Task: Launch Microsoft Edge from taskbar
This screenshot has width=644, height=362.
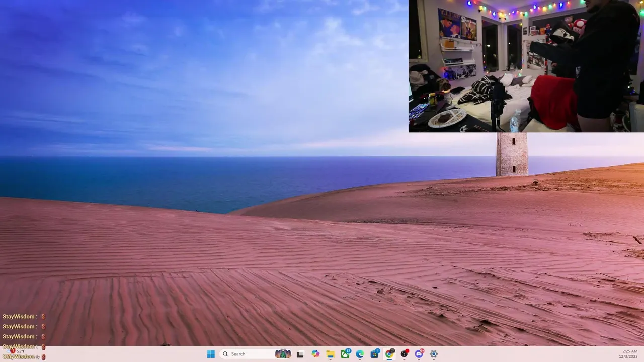Action: (x=360, y=354)
